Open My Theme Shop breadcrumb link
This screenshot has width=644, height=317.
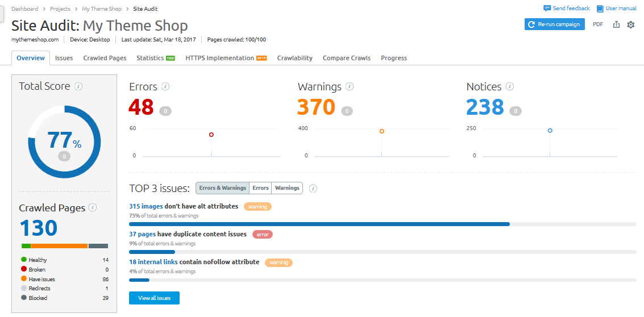101,9
